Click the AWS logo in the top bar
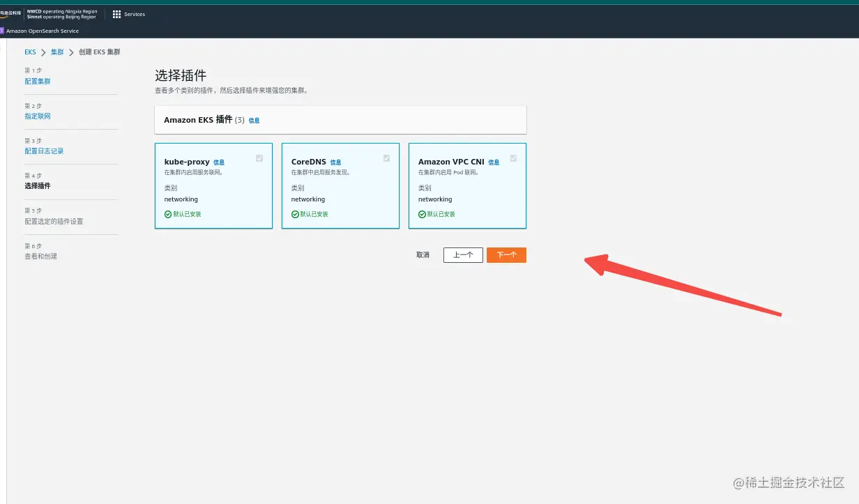Viewport: 859px width, 504px height. (10, 13)
